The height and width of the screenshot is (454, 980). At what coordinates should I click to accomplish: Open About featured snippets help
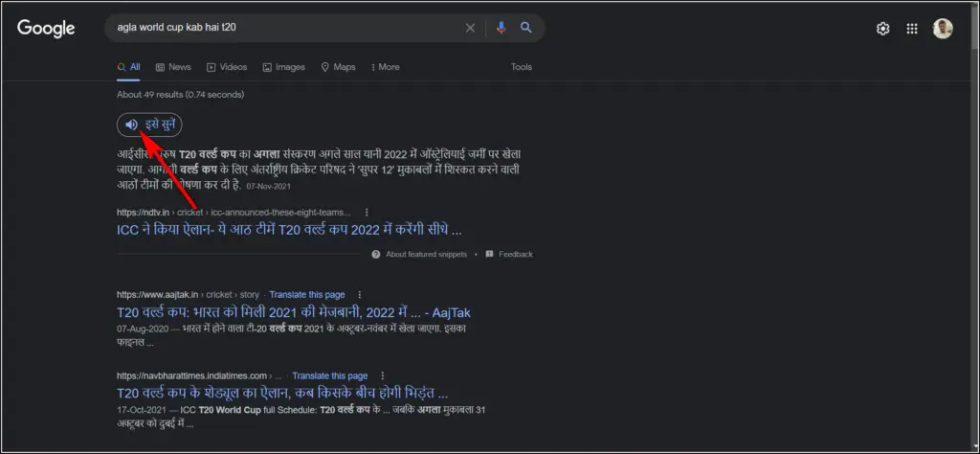[x=419, y=255]
